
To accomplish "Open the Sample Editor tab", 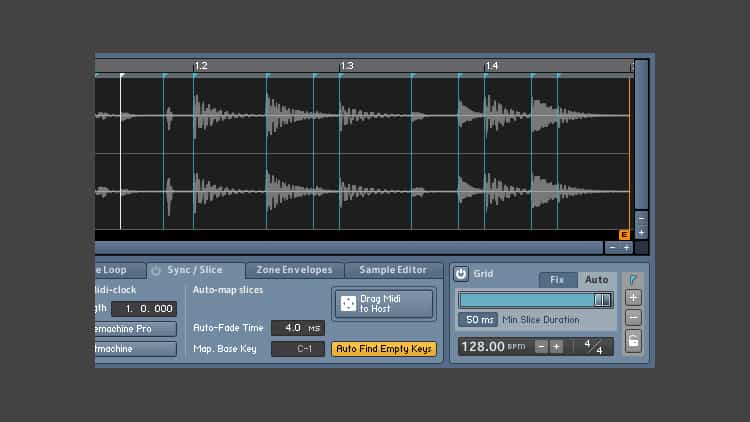I will point(393,270).
